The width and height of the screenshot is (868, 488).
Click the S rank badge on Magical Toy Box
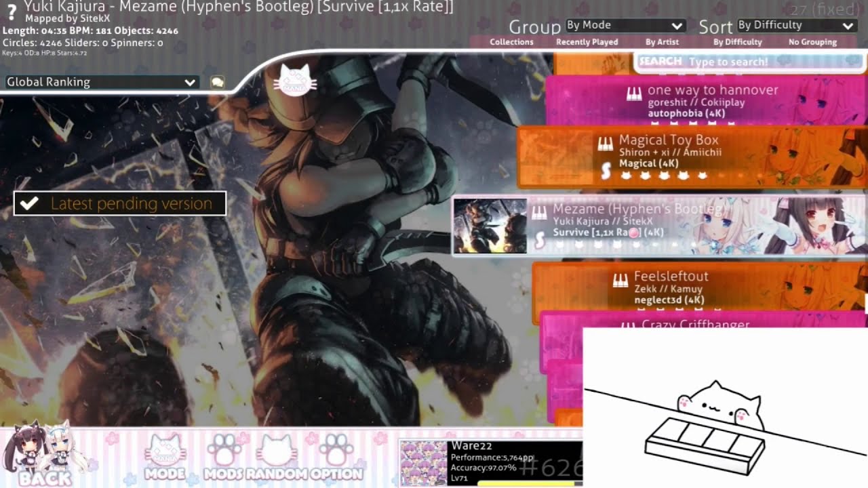tap(607, 172)
